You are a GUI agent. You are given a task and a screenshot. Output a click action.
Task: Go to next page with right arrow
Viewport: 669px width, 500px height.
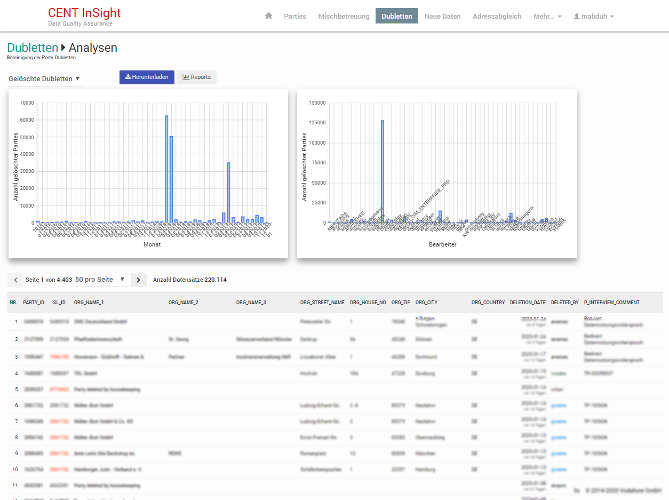coord(139,280)
